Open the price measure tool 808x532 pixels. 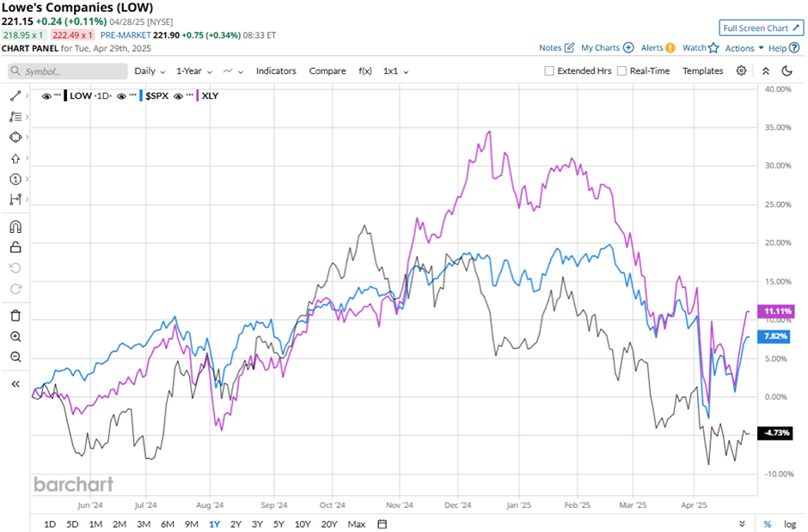tap(15, 199)
